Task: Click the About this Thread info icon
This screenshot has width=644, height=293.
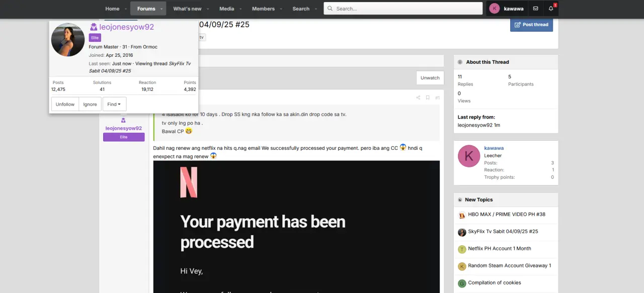Action: point(460,62)
